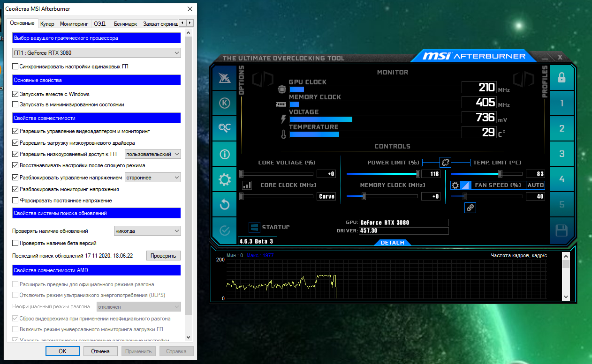Click the Power Limit slider

coord(382,174)
